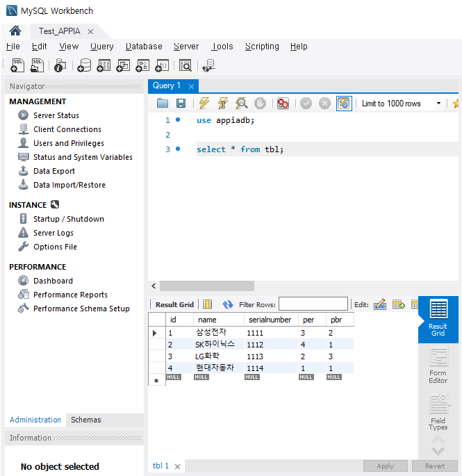
Task: Save script floppy disk icon
Action: coord(181,104)
